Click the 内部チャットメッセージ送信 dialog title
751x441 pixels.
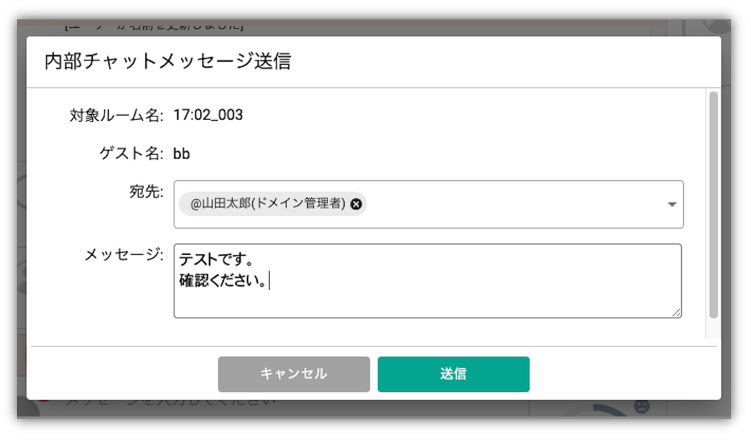tap(168, 61)
